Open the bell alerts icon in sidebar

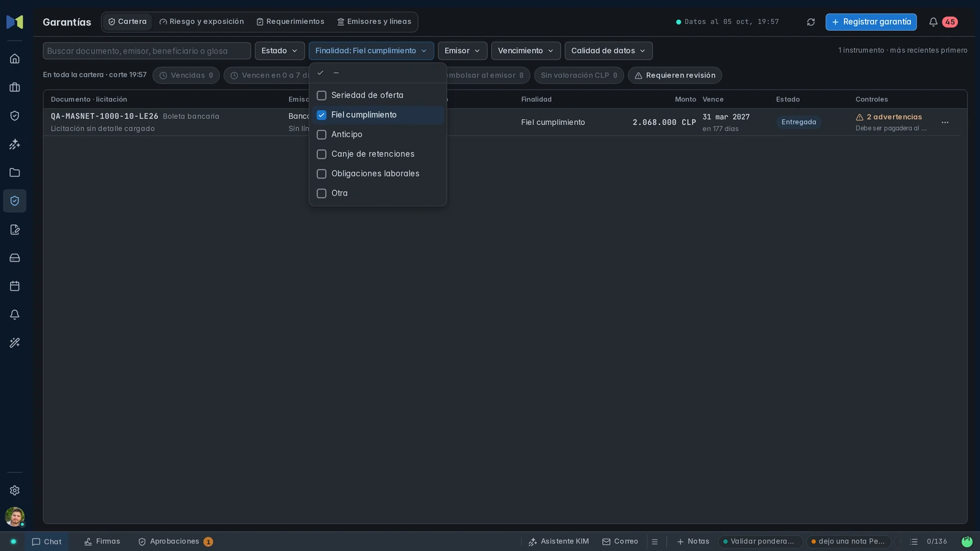[x=15, y=315]
